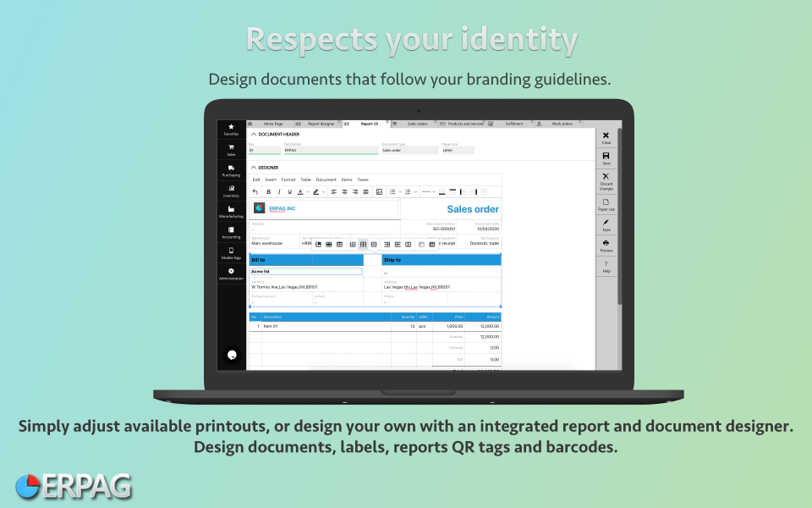Open text color dropdown arrow

click(308, 192)
